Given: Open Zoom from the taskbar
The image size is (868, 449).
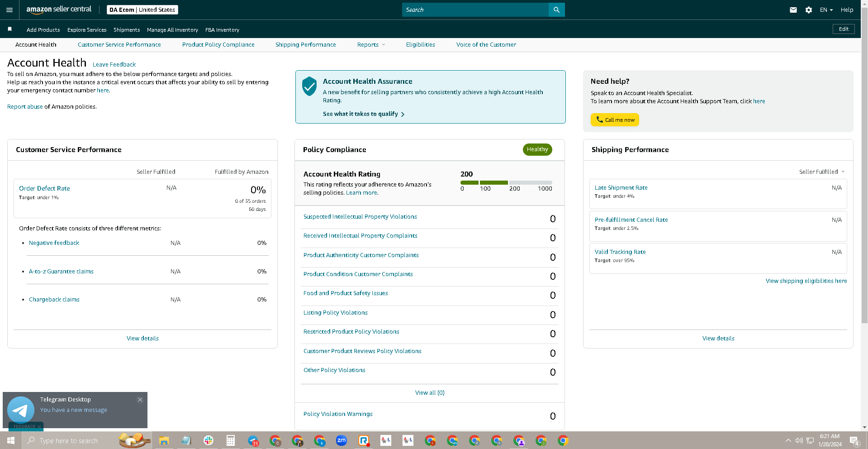Looking at the screenshot, I should pos(342,440).
